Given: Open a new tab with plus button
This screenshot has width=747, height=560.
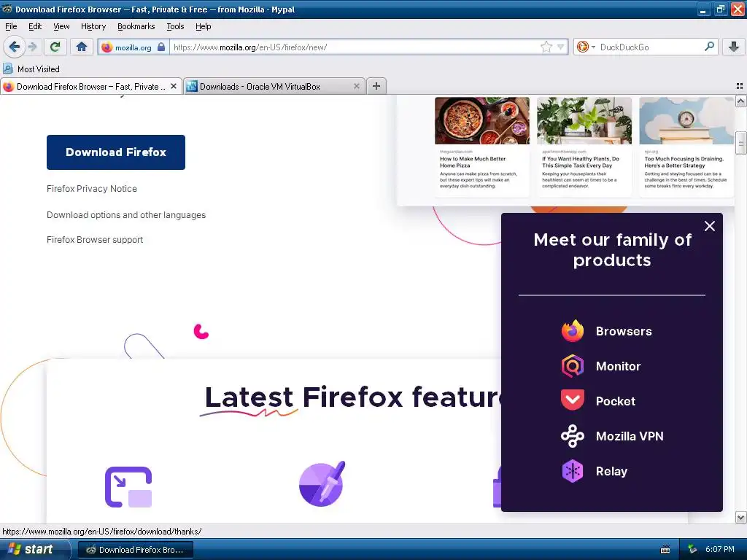Looking at the screenshot, I should [x=376, y=86].
